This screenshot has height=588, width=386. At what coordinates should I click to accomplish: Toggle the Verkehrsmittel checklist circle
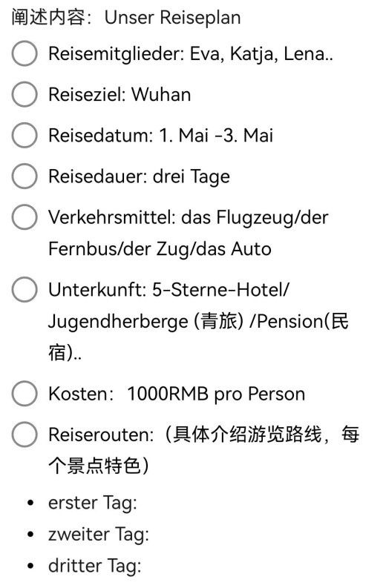point(24,217)
